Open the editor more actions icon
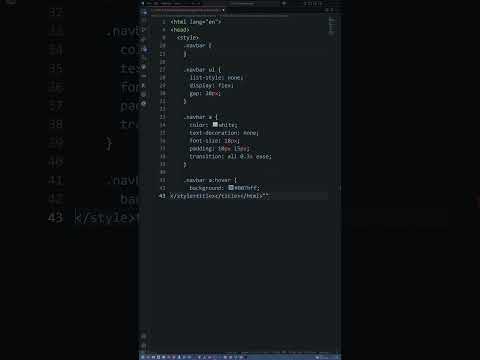 [x=332, y=10]
